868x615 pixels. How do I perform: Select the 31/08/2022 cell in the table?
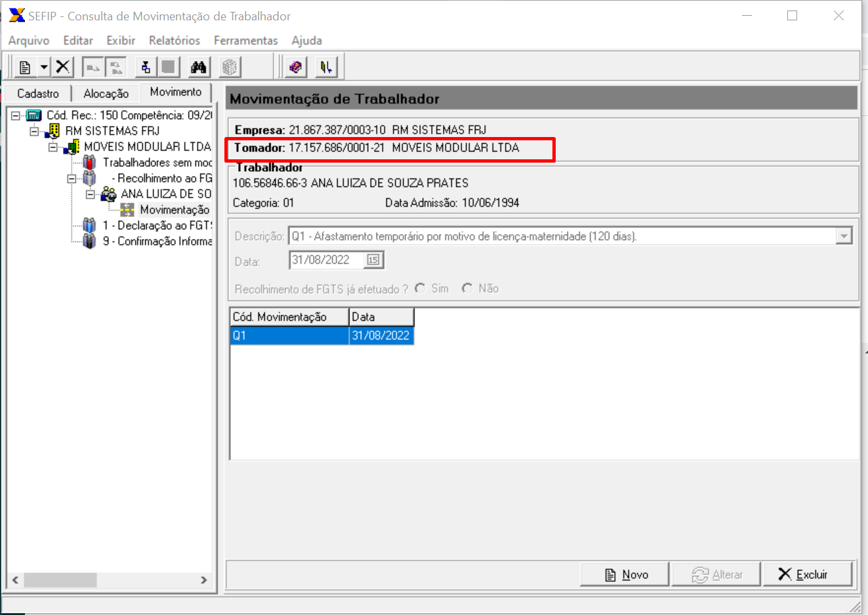[x=381, y=336]
